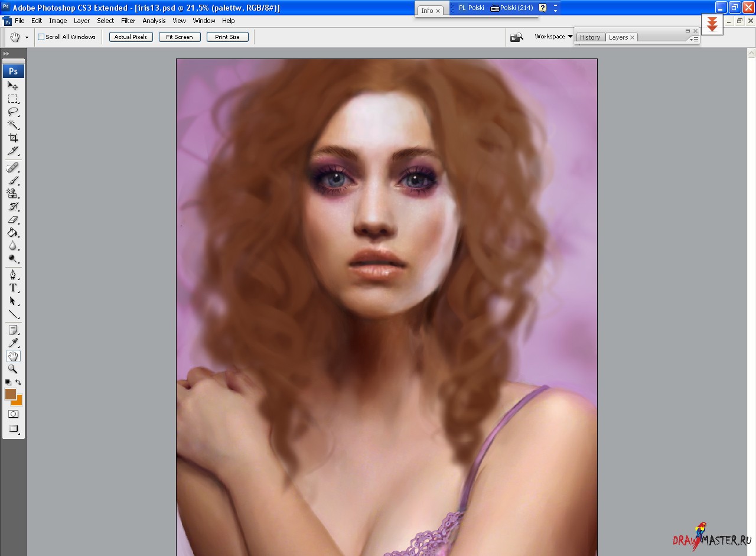Viewport: 756px width, 556px height.
Task: Open Adobe Bridge via Go to Bridge icon
Action: click(x=517, y=37)
